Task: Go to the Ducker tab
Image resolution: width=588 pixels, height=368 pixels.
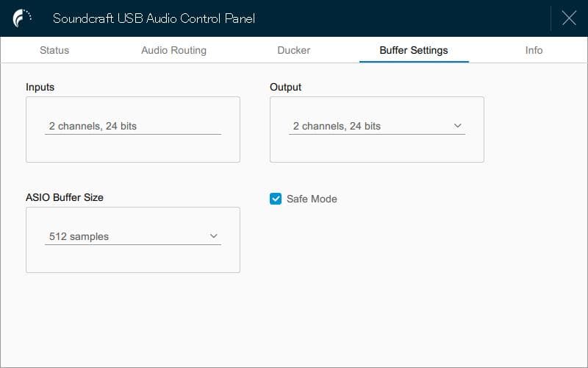Action: pyautogui.click(x=294, y=50)
